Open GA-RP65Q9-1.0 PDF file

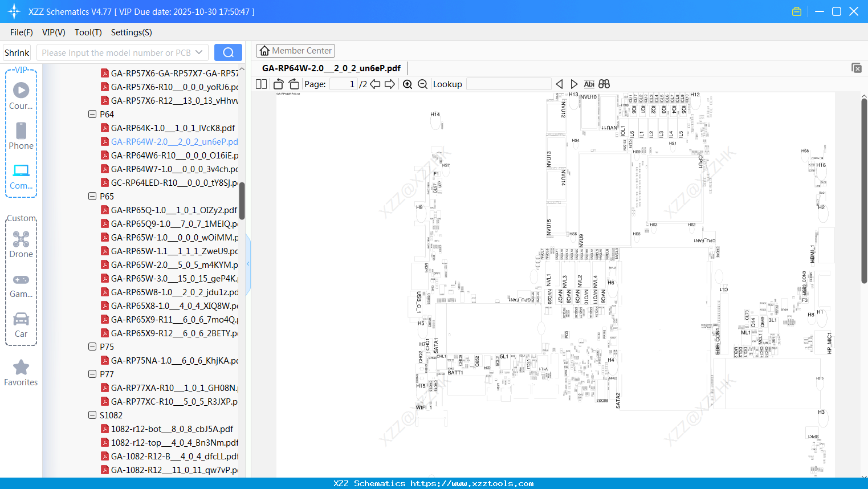point(169,223)
